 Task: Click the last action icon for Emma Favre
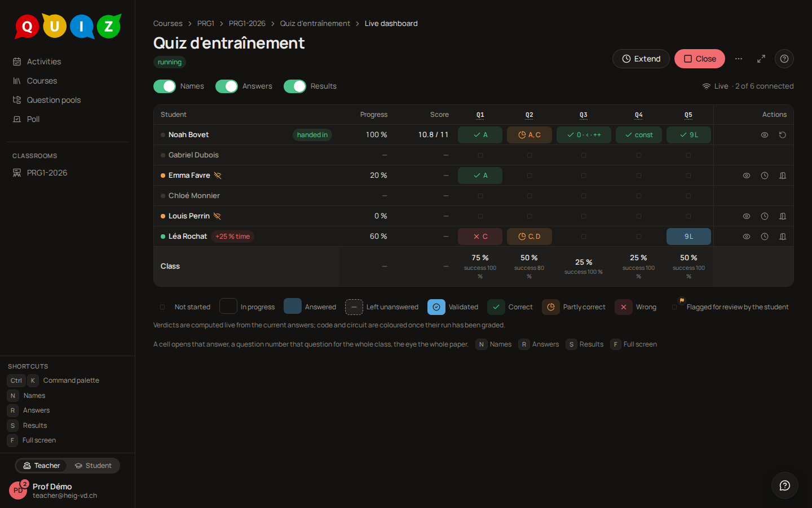[783, 176]
